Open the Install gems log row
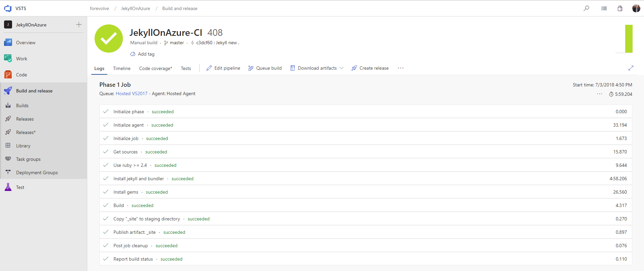The image size is (644, 271). (x=366, y=192)
